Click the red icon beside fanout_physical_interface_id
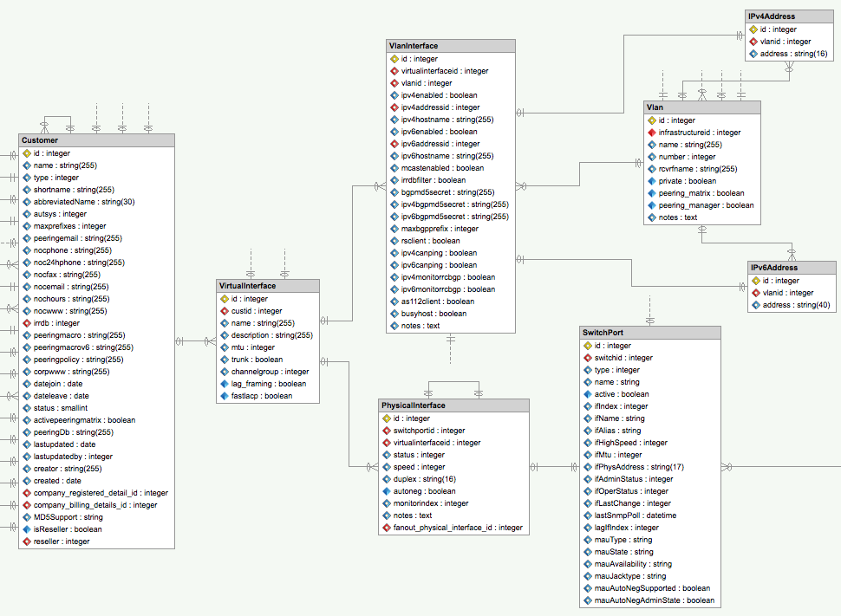This screenshot has height=616, width=841. tap(387, 528)
